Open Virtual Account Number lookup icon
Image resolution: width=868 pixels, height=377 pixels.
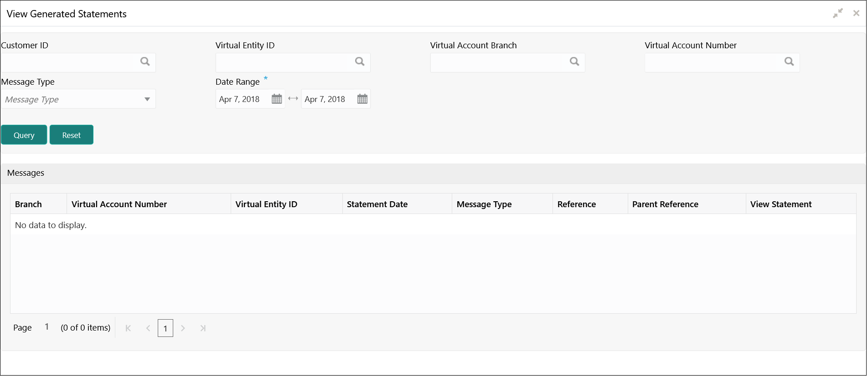[x=789, y=62]
